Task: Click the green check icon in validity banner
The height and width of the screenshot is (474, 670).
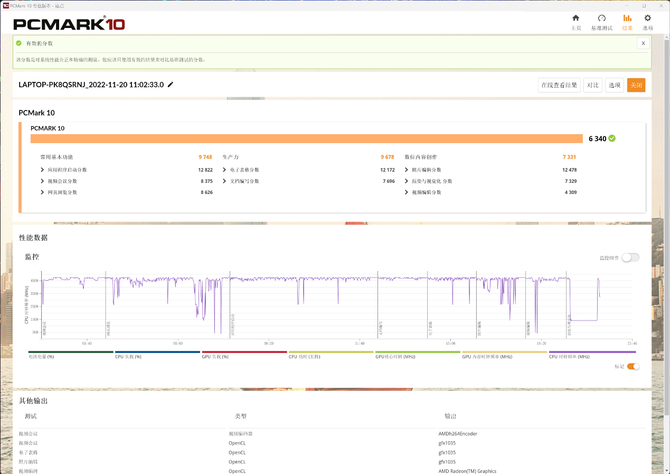Action: click(x=19, y=43)
